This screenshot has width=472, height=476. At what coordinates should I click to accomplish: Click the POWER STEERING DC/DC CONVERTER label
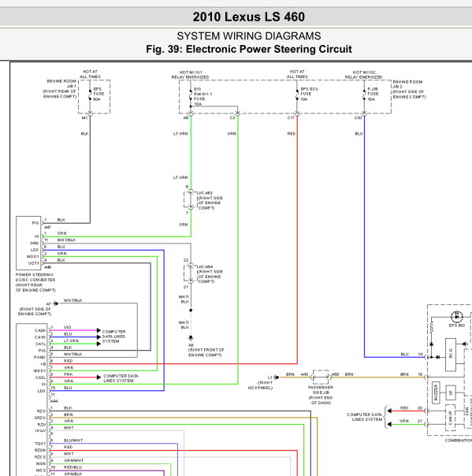tap(35, 282)
